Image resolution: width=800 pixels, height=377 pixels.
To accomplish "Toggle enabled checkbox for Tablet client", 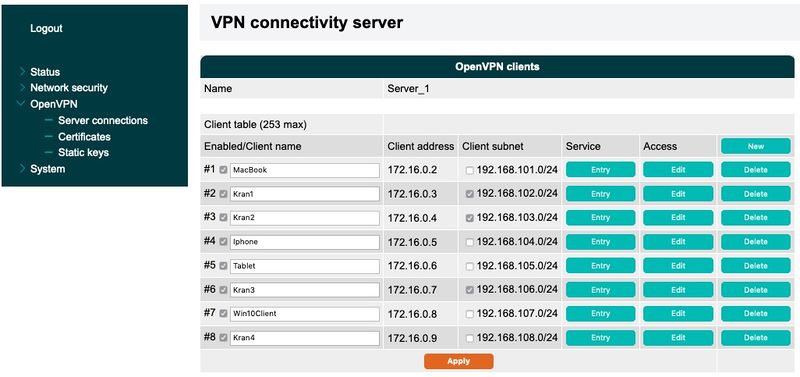I will [223, 266].
